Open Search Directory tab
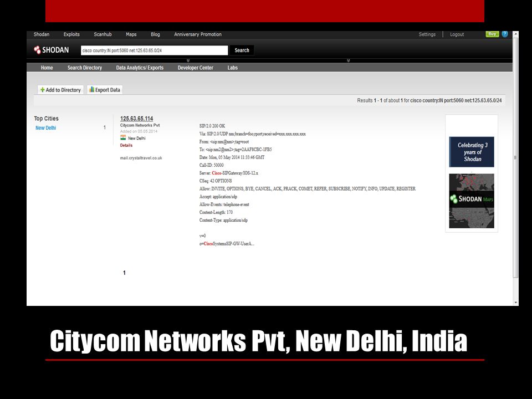The image size is (532, 399). 84,68
